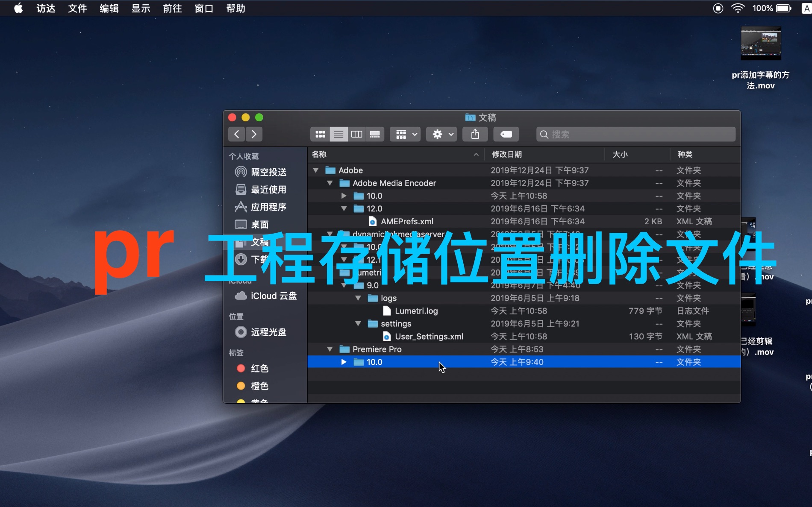Click the 9.0 folder row
The image size is (812, 507).
click(524, 285)
